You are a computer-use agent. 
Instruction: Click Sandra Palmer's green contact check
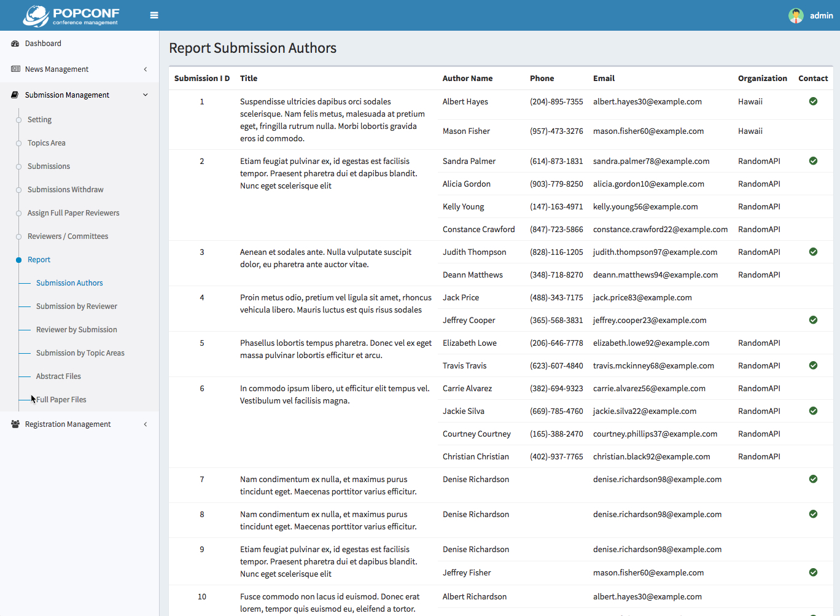point(813,161)
